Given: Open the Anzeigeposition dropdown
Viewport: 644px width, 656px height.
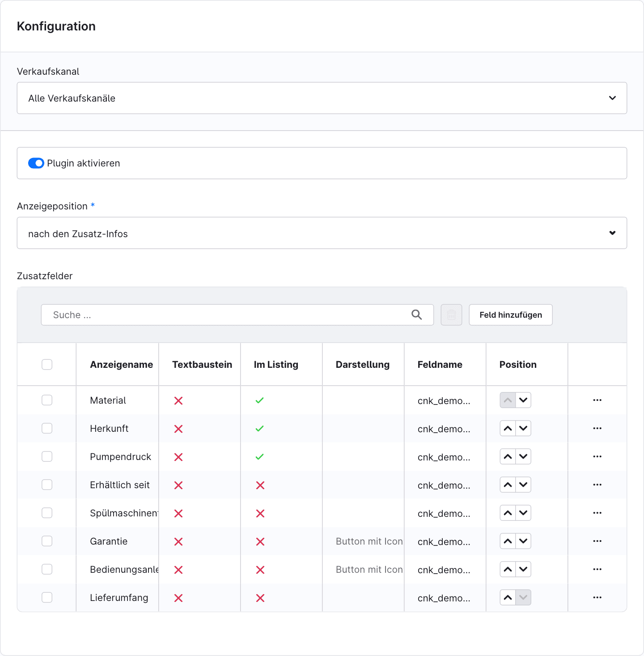Looking at the screenshot, I should tap(322, 233).
